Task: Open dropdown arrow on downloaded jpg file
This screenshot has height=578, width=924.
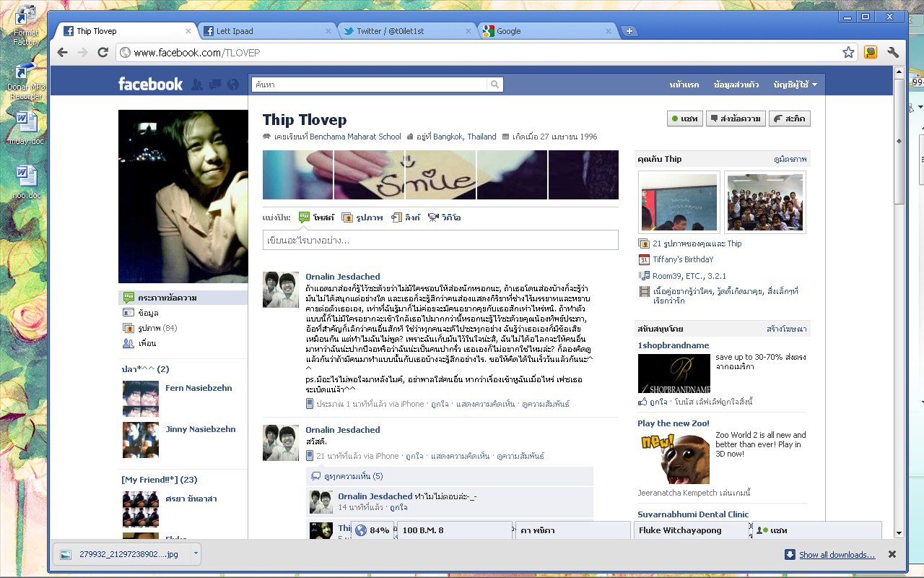Action: 194,554
